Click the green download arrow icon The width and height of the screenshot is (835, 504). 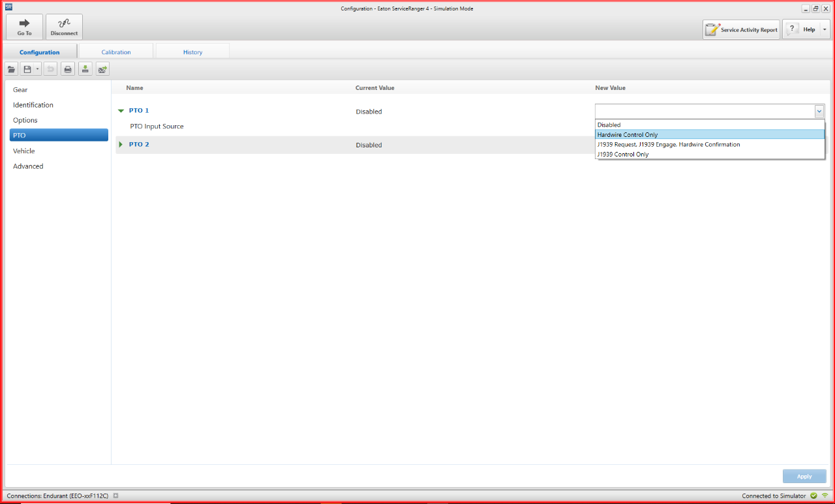click(85, 69)
